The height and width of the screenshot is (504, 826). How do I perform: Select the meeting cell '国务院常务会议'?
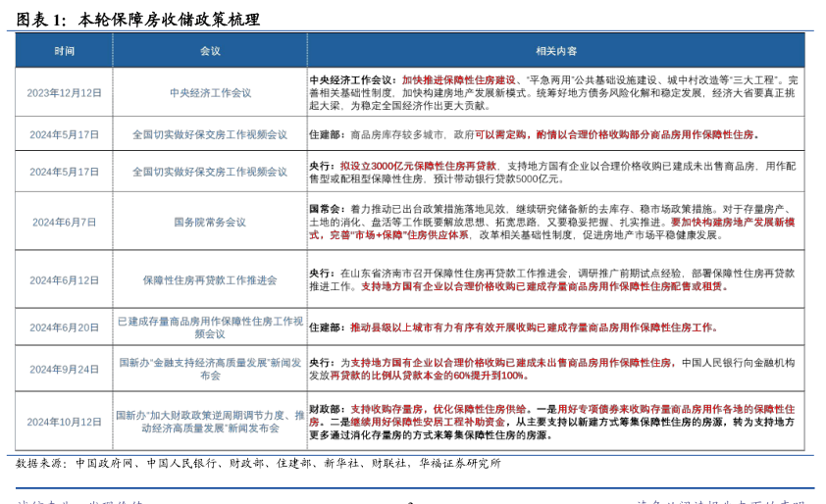210,222
